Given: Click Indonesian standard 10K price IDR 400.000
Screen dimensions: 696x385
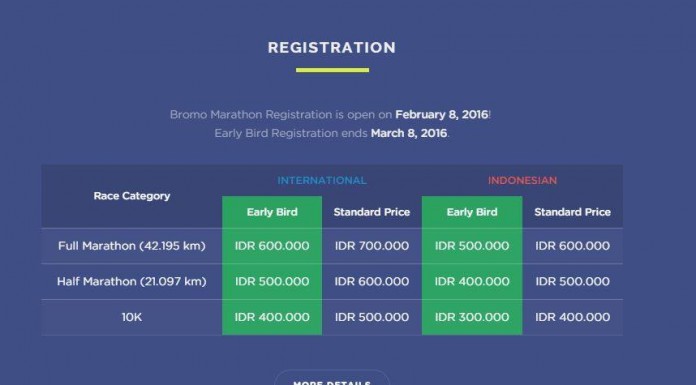Looking at the screenshot, I should [x=572, y=317].
